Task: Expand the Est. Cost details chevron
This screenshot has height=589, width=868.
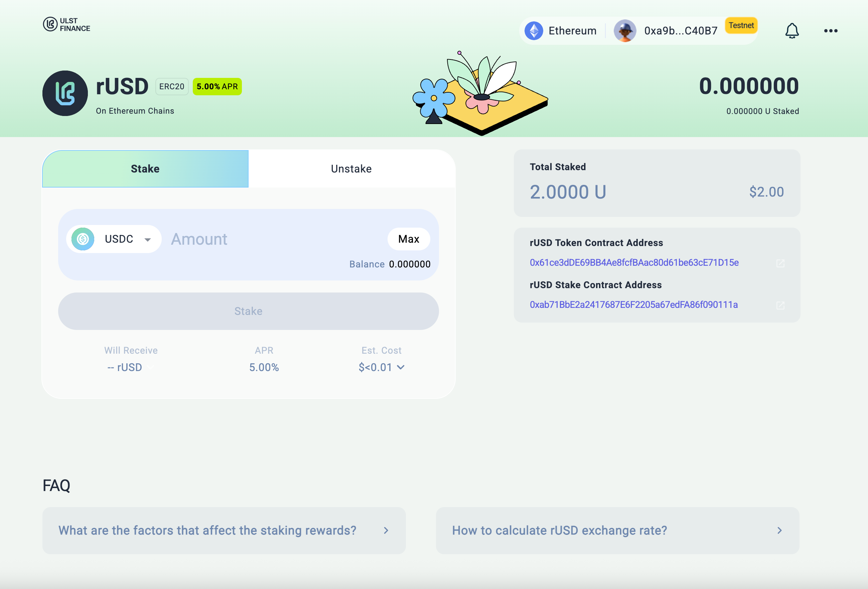Action: [x=402, y=367]
